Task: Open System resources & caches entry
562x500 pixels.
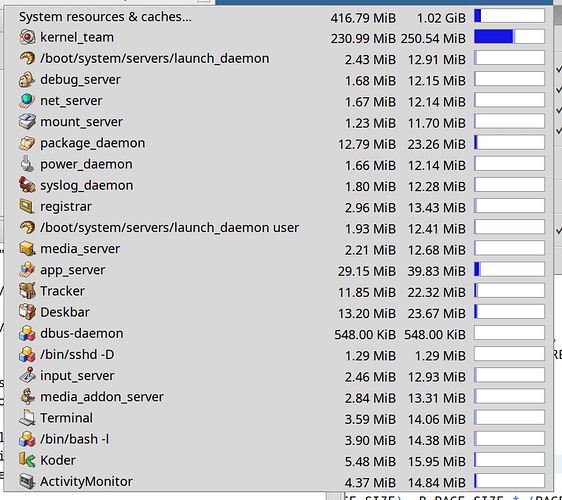Action: pyautogui.click(x=278, y=17)
